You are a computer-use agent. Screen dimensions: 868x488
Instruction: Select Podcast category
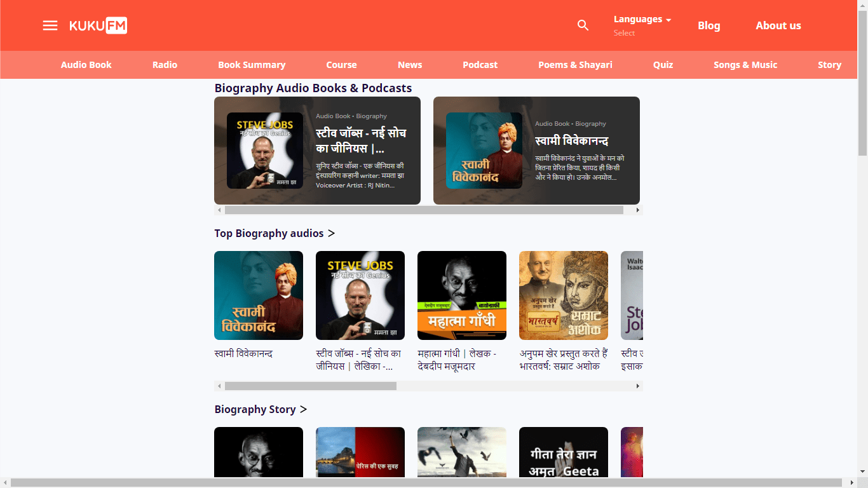tap(480, 65)
